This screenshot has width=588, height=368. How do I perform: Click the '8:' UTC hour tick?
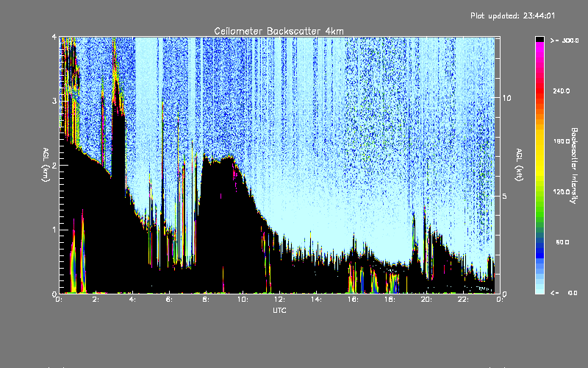pyautogui.click(x=207, y=300)
